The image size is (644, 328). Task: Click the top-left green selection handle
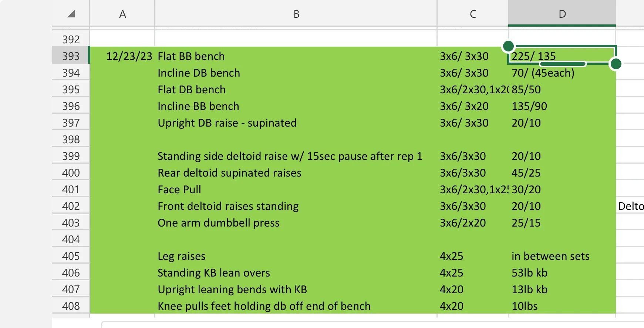point(509,46)
